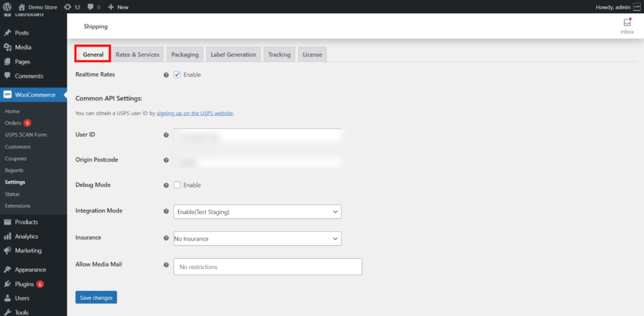Open Orders in the WooCommerce submenu
The width and height of the screenshot is (644, 316).
point(13,123)
